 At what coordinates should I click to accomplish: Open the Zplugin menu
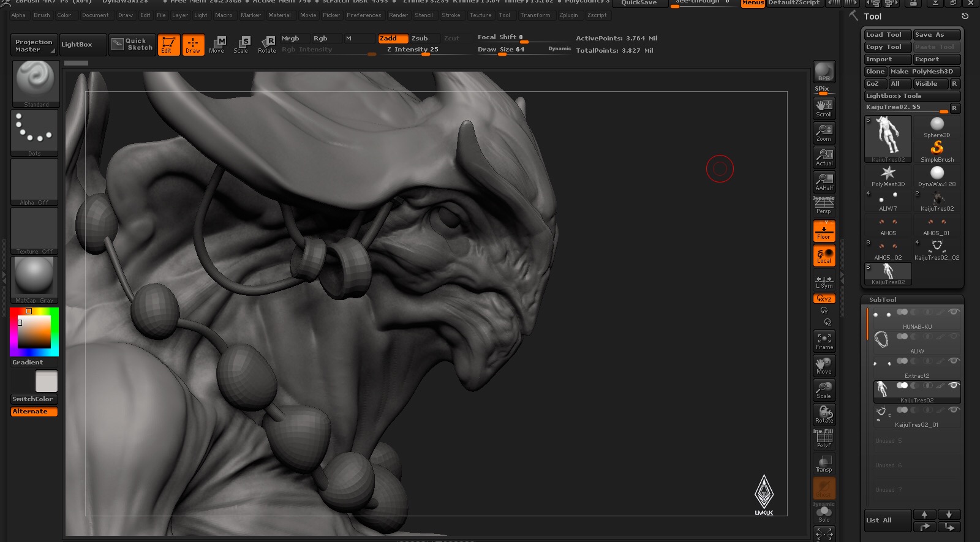568,15
